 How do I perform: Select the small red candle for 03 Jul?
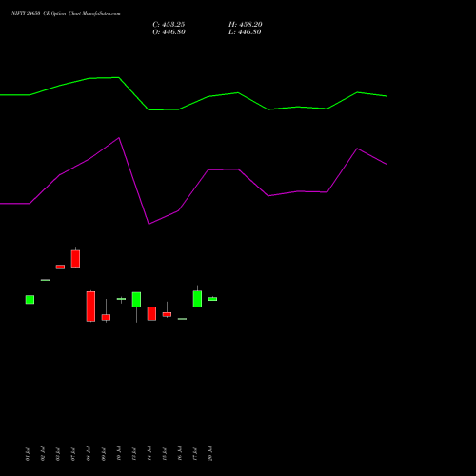point(60,267)
